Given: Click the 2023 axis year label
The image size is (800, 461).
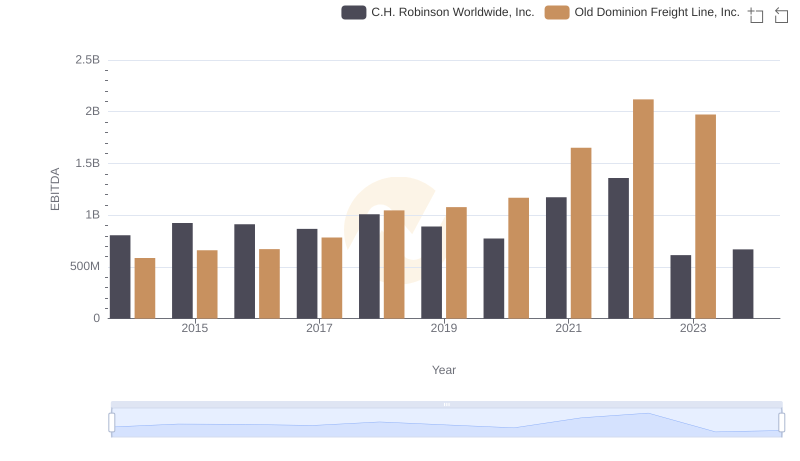Looking at the screenshot, I should [693, 328].
